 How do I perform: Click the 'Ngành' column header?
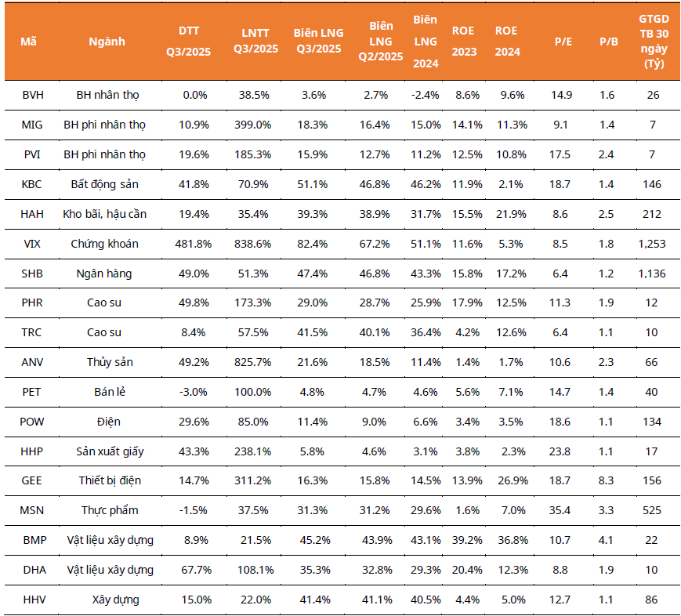(107, 41)
